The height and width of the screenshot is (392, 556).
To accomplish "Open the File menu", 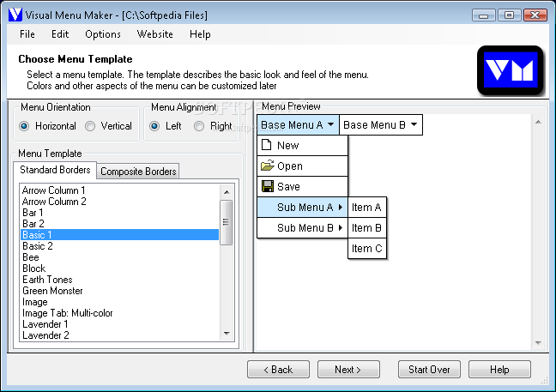I will (27, 34).
